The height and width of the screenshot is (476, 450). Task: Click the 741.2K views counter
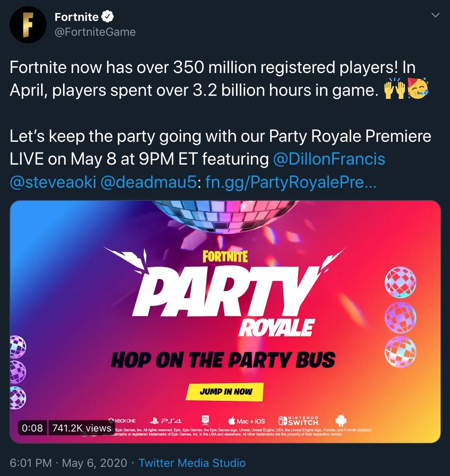pyautogui.click(x=82, y=428)
